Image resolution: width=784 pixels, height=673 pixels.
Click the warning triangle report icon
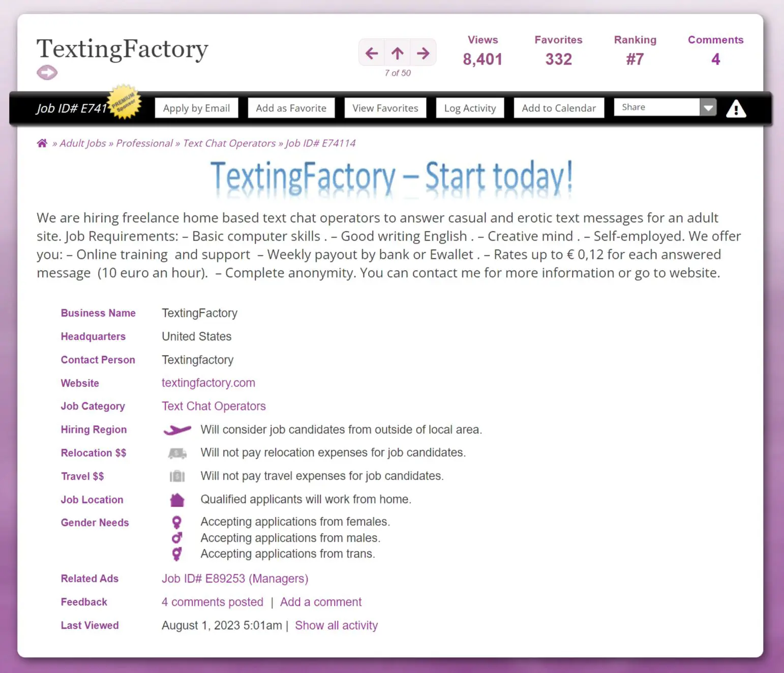[736, 108]
